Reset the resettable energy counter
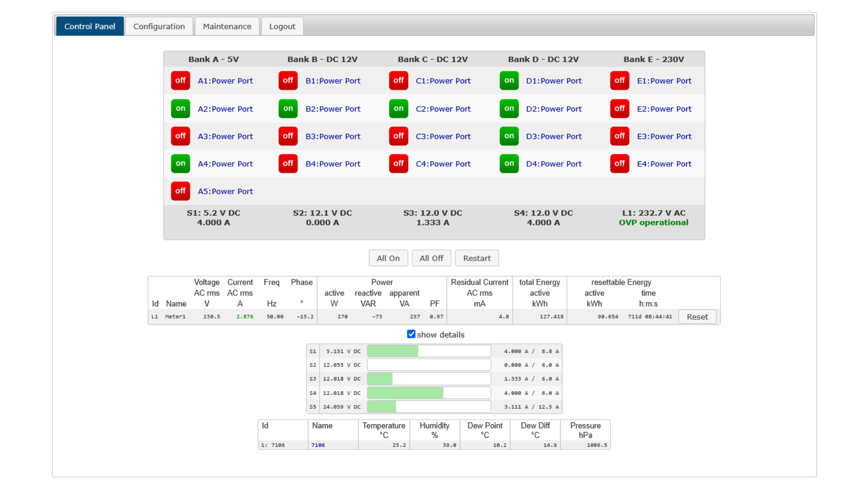Viewport: 868px width, 488px height. [x=697, y=317]
